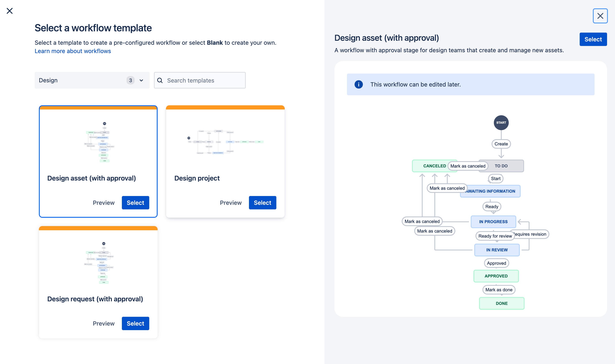Learn more about workflows hyperlink

[73, 51]
